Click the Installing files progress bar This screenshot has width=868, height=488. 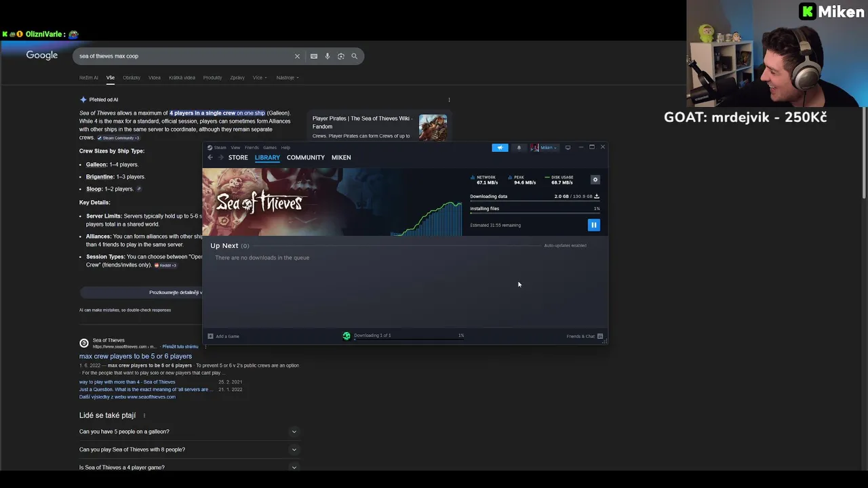pyautogui.click(x=534, y=213)
